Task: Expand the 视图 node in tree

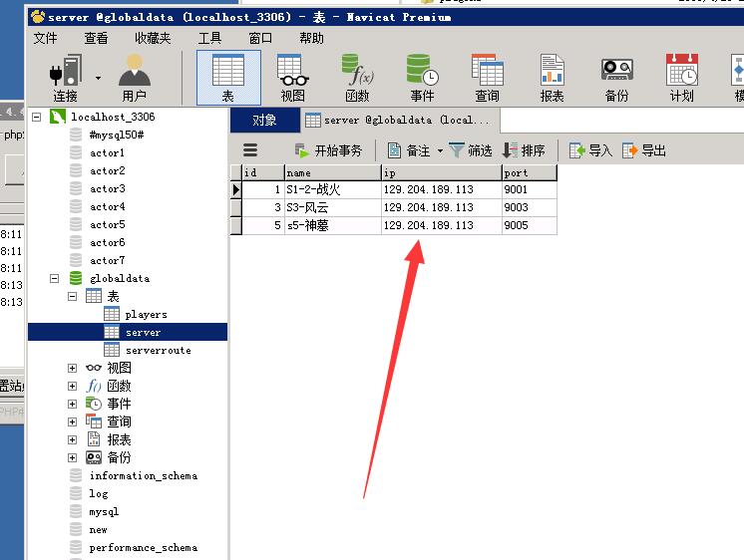Action: click(72, 368)
